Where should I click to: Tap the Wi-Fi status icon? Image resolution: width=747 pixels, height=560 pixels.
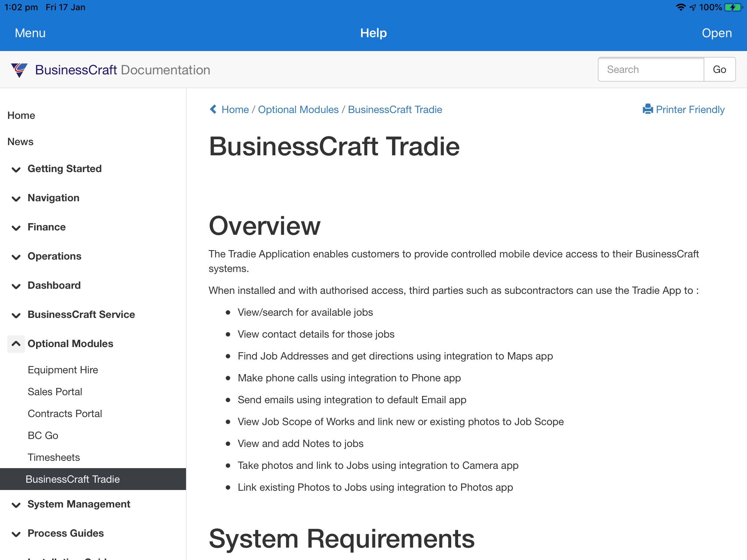tap(680, 7)
